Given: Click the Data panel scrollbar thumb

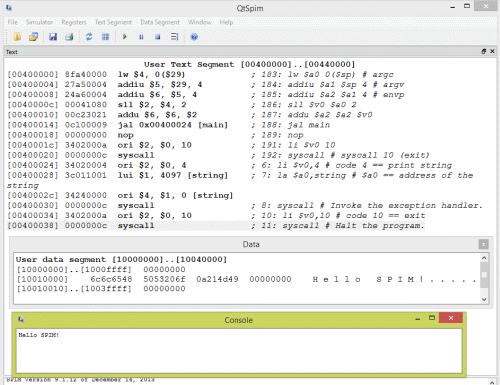Looking at the screenshot, I should 484,275.
